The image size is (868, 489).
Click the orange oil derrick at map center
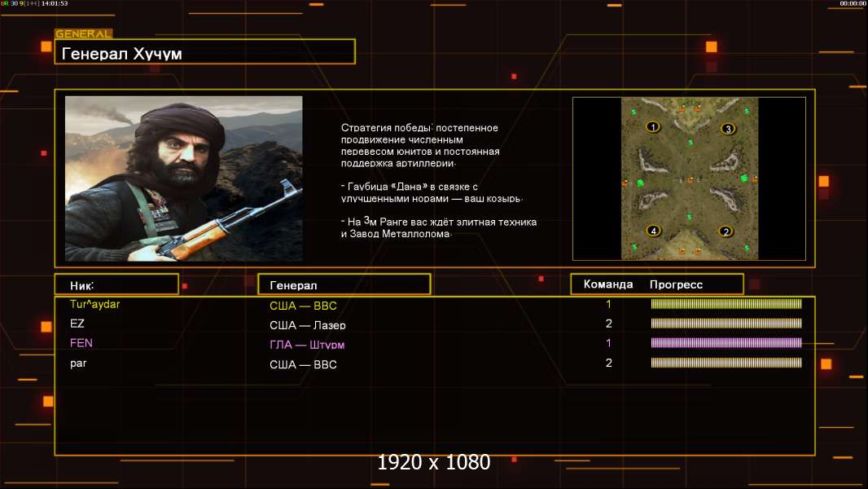[690, 179]
